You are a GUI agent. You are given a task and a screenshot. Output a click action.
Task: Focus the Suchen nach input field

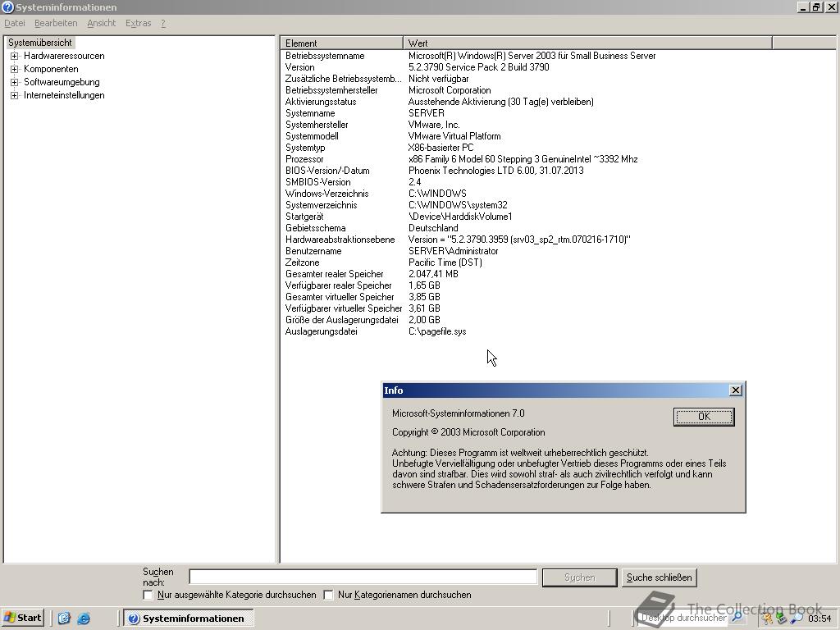(363, 577)
